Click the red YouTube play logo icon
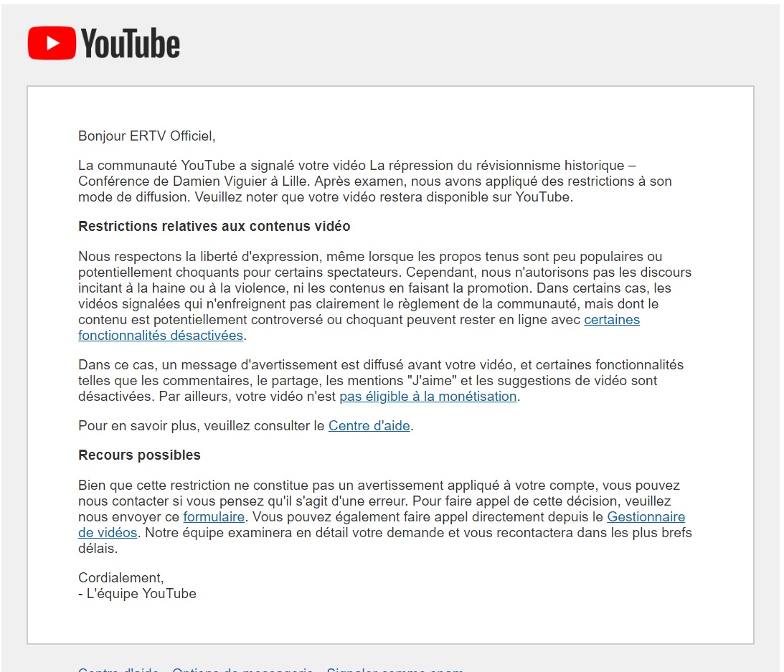The width and height of the screenshot is (784, 672). point(52,43)
